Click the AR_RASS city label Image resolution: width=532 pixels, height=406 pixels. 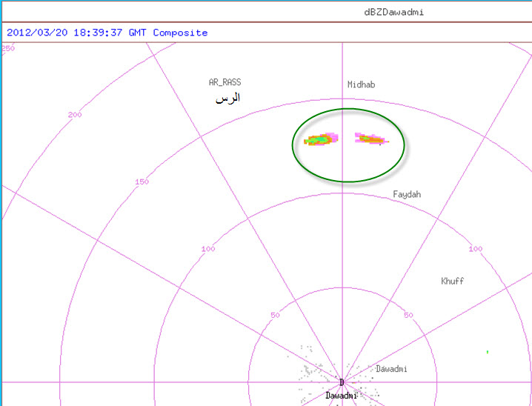pyautogui.click(x=225, y=82)
